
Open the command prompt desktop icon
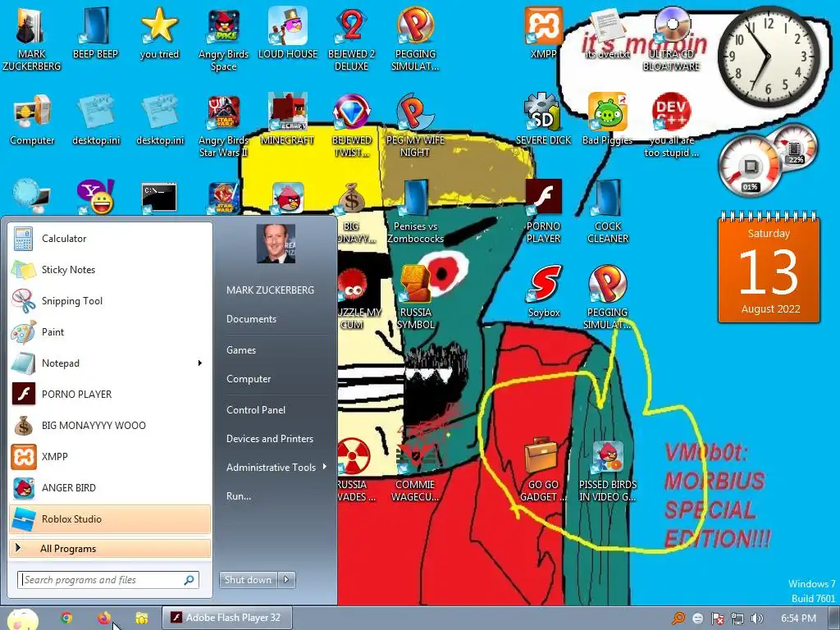click(159, 199)
